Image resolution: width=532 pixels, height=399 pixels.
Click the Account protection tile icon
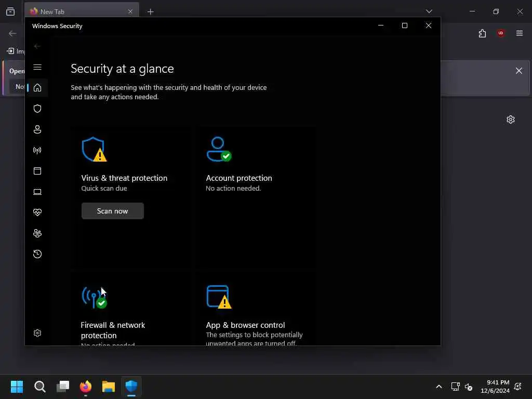[219, 149]
